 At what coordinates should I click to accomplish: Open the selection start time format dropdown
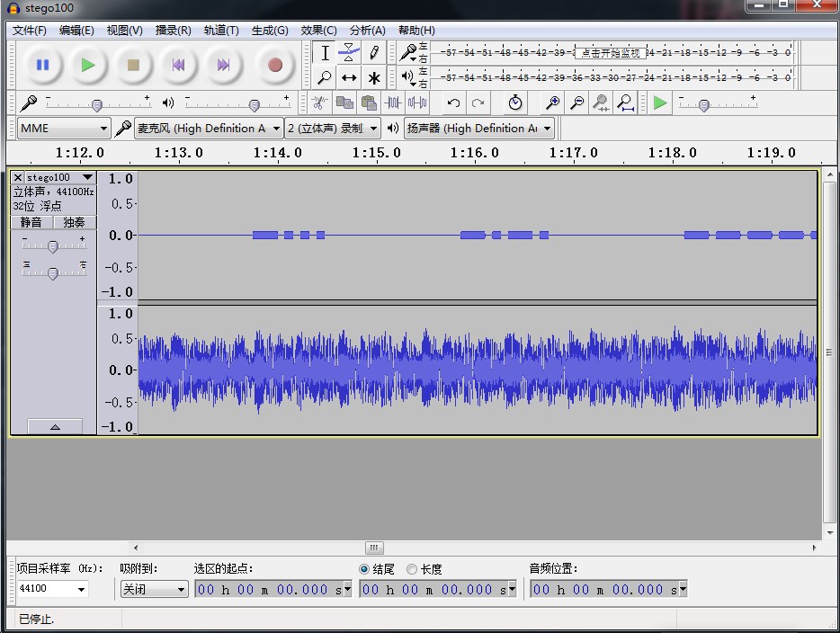347,589
